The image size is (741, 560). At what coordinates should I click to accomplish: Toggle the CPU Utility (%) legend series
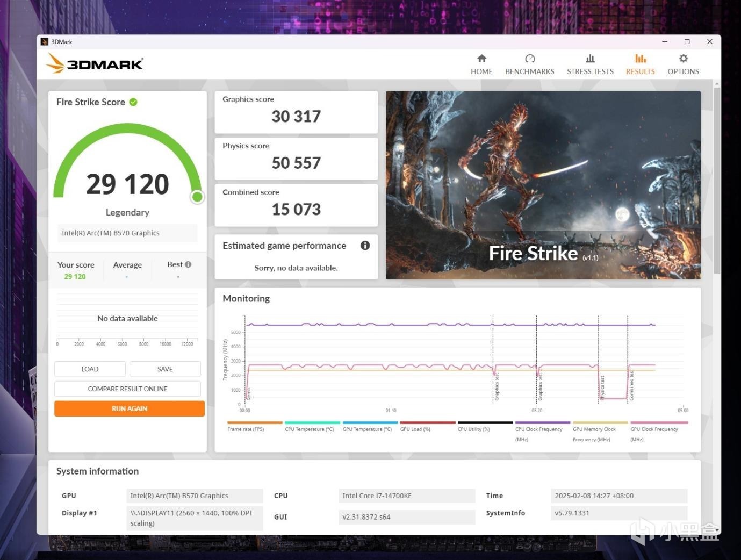pos(485,427)
